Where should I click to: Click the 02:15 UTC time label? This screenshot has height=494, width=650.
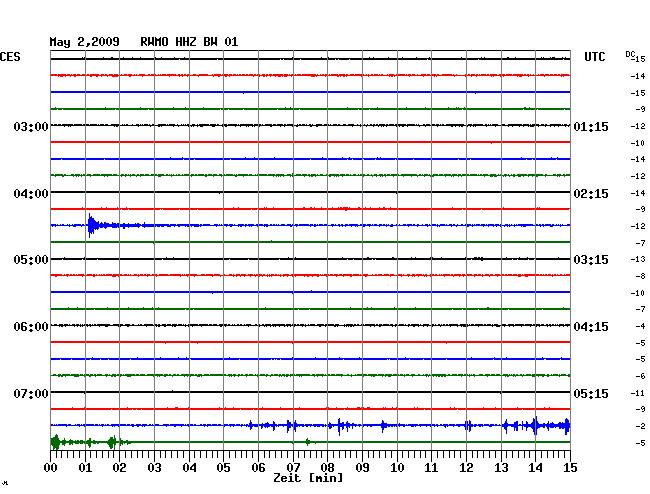click(591, 194)
